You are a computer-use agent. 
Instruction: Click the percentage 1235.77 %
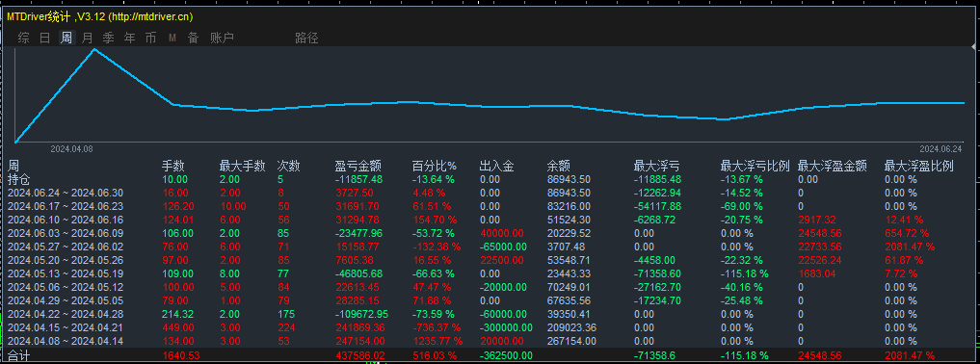coord(437,341)
